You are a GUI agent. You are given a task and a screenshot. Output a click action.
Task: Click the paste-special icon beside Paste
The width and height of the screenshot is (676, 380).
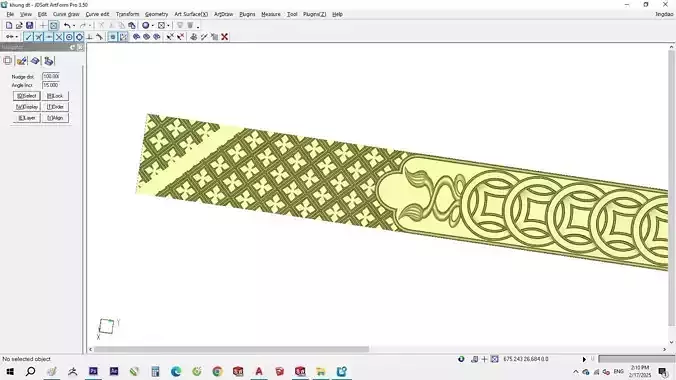[x=131, y=25]
